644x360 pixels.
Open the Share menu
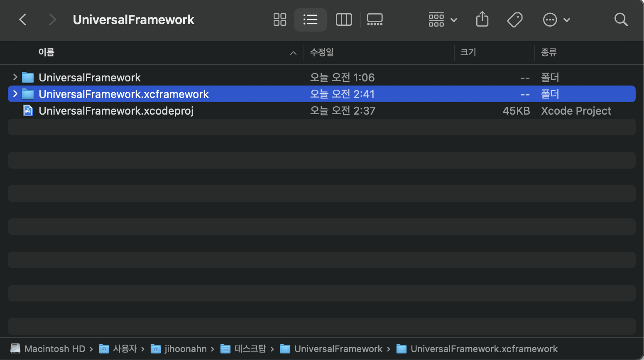tap(482, 20)
